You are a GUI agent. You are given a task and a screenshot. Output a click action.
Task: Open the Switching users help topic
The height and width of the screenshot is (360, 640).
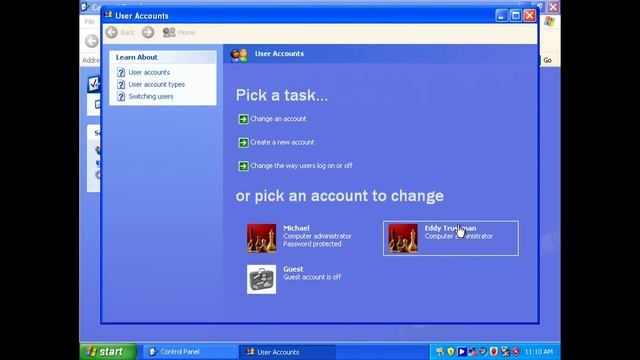151,96
